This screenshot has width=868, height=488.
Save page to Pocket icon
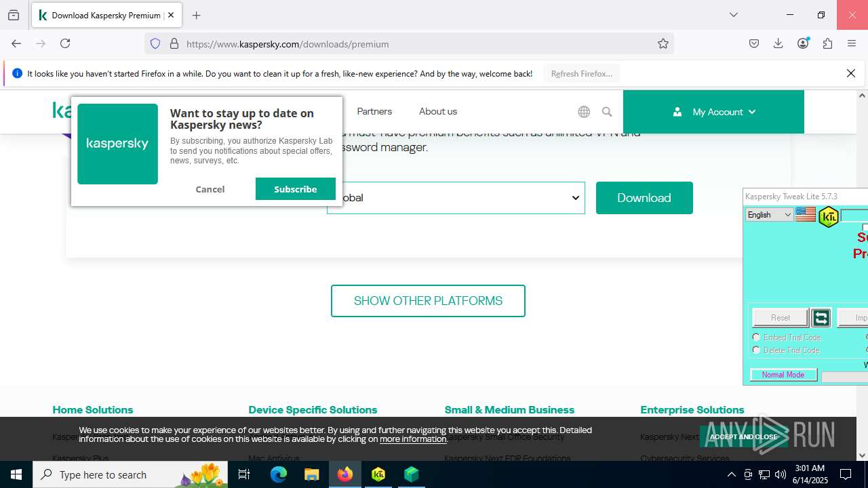tap(754, 43)
